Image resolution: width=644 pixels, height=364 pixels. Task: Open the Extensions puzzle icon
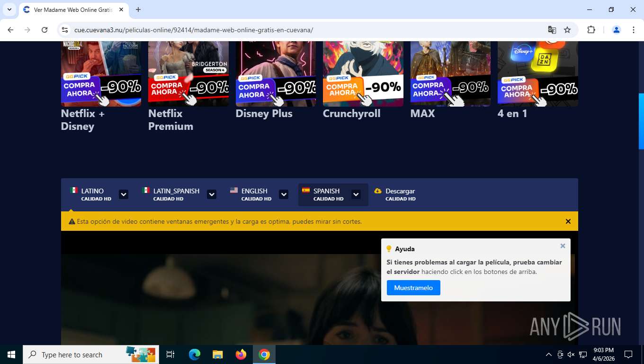(591, 30)
